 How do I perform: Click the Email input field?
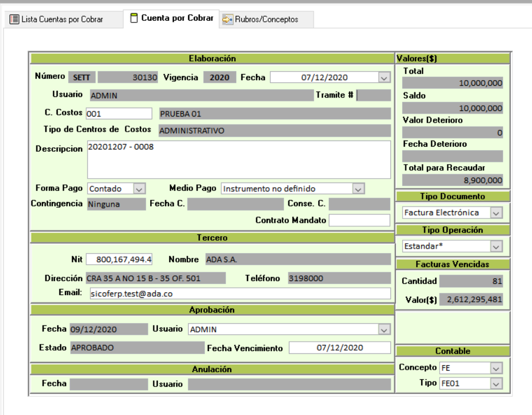pyautogui.click(x=239, y=294)
